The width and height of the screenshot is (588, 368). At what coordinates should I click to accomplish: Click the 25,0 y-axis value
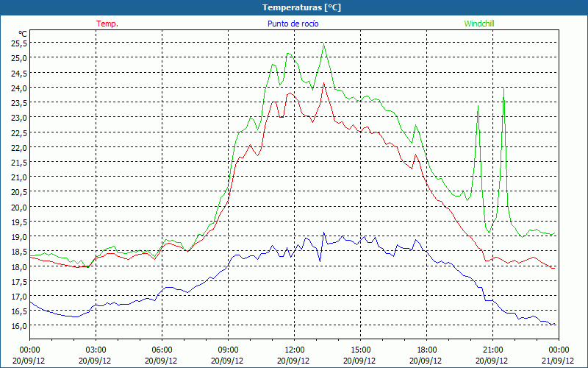click(19, 58)
